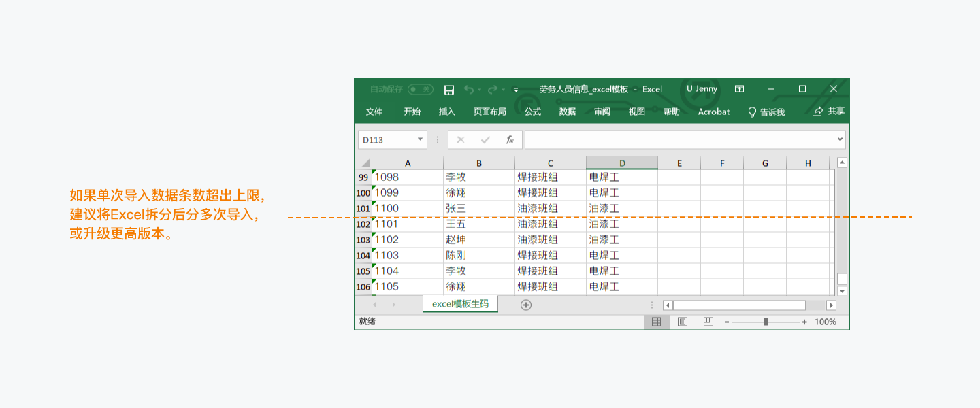The image size is (980, 408).
Task: Click the vertical scrollbar down arrow
Action: pyautogui.click(x=842, y=291)
